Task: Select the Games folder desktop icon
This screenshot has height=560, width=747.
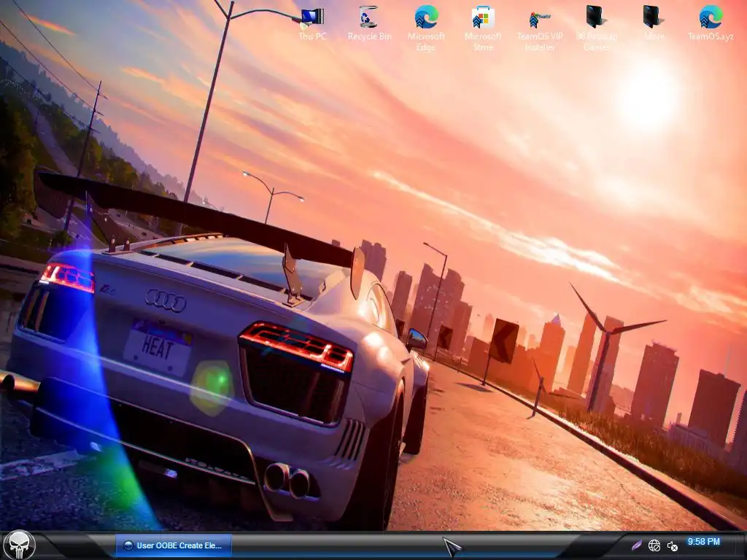Action: [x=597, y=28]
